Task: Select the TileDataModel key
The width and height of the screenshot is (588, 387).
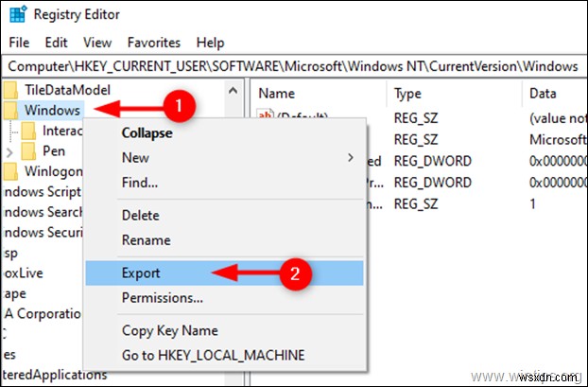Action: pos(67,90)
